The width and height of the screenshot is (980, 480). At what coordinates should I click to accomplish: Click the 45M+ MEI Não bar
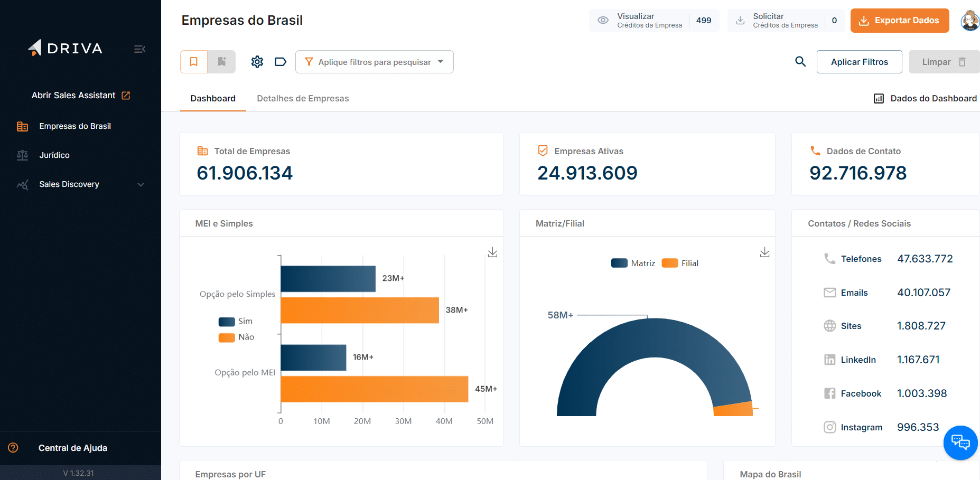pyautogui.click(x=375, y=389)
